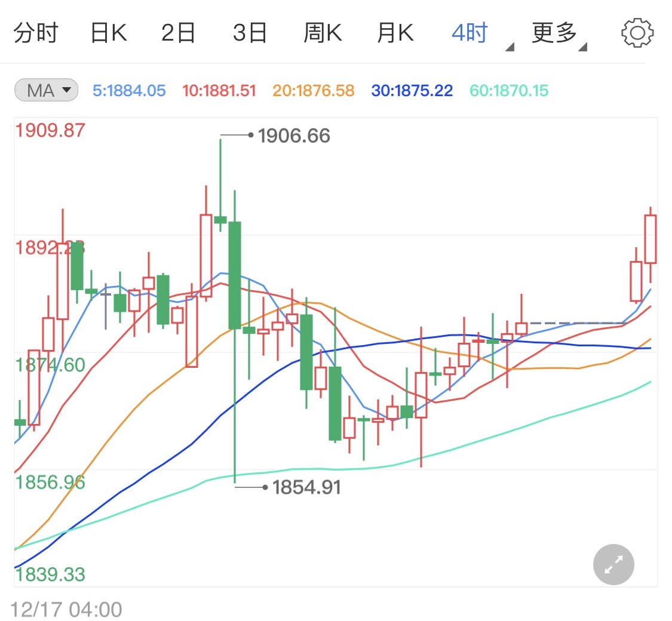Click the date label 12/17 04:00
672x621 pixels.
(x=66, y=609)
